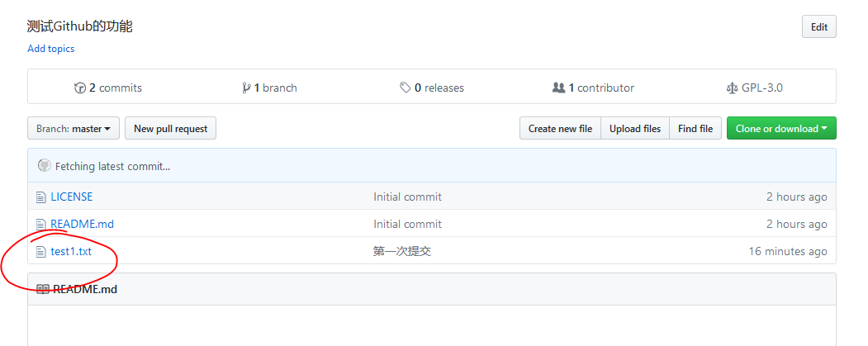Screen dimensions: 868x346
Task: Open Initial commit message on README.md row
Action: 407,225
